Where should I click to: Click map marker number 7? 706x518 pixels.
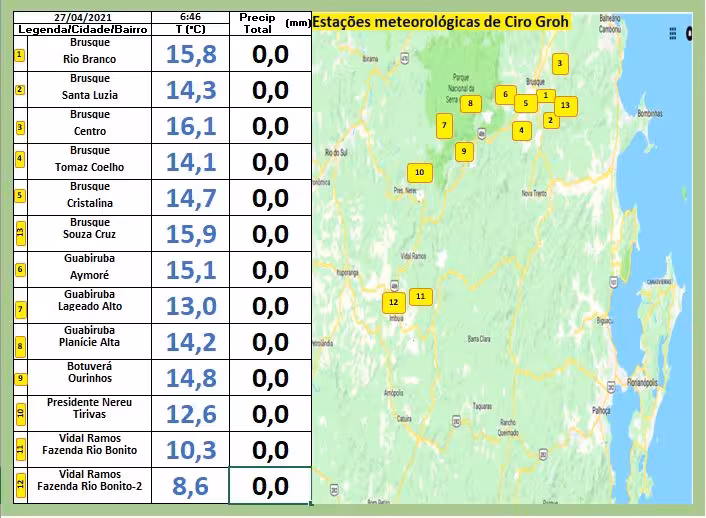click(x=443, y=126)
